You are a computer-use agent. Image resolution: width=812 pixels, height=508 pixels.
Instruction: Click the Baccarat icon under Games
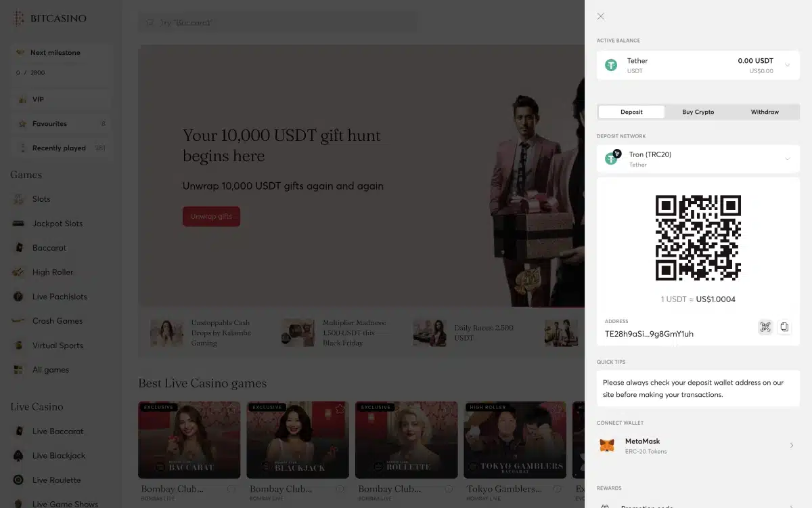click(x=19, y=248)
